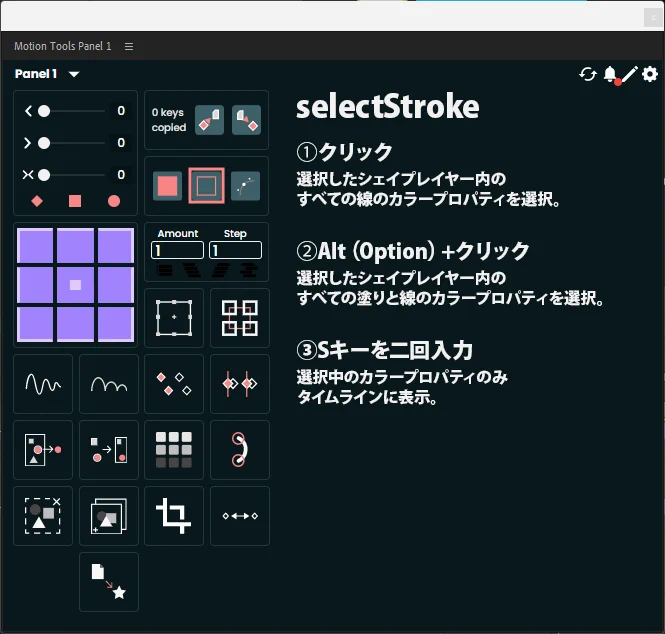The width and height of the screenshot is (665, 634).
Task: Click the highlighted selectStroke outline button
Action: coord(207,186)
